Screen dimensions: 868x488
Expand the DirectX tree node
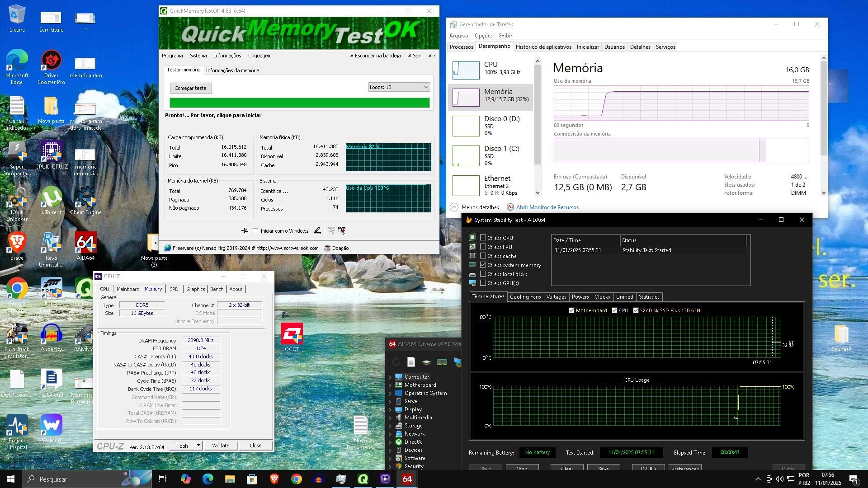pyautogui.click(x=390, y=442)
